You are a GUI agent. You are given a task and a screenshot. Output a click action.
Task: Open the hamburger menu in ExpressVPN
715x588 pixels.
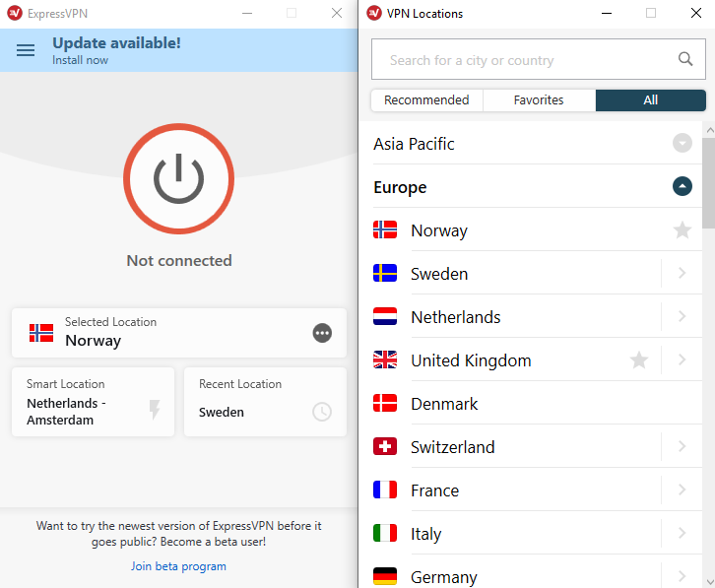pos(26,50)
